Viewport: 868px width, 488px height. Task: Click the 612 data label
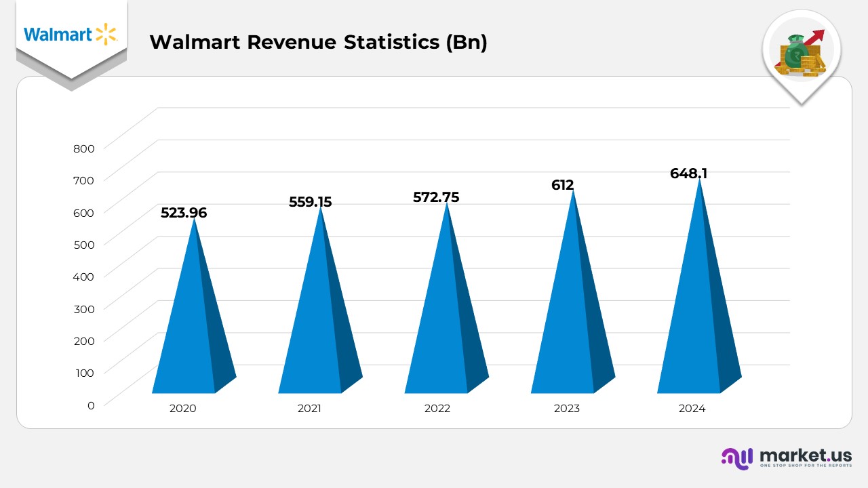coord(562,185)
